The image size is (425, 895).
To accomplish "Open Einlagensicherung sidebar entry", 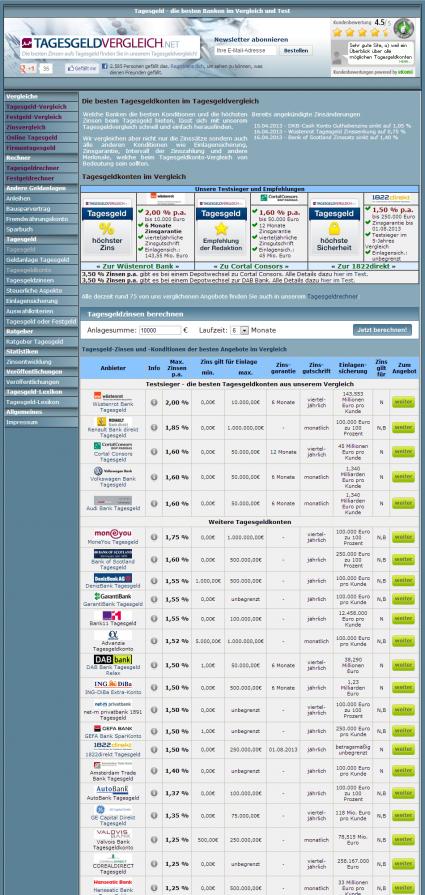I will pos(32,301).
